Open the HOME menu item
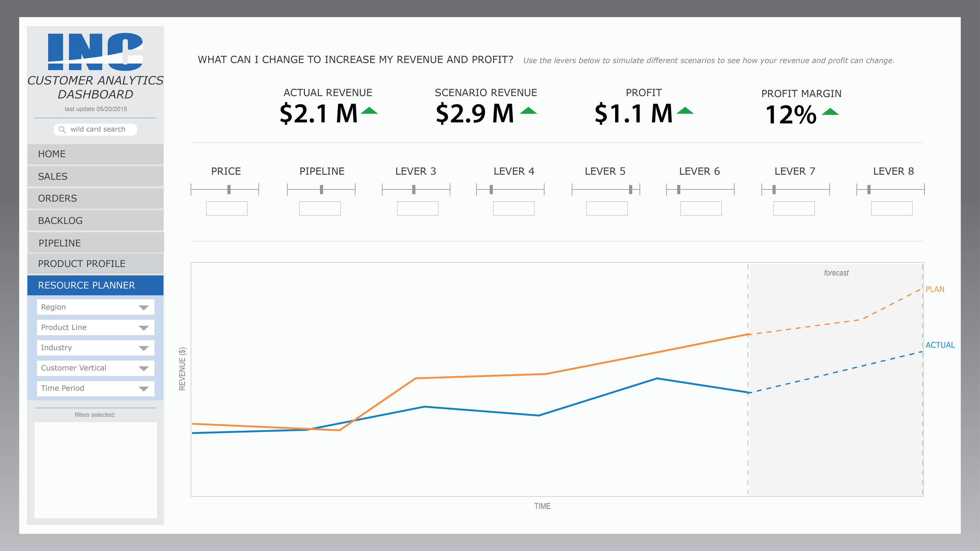This screenshot has width=980, height=551. tap(95, 154)
